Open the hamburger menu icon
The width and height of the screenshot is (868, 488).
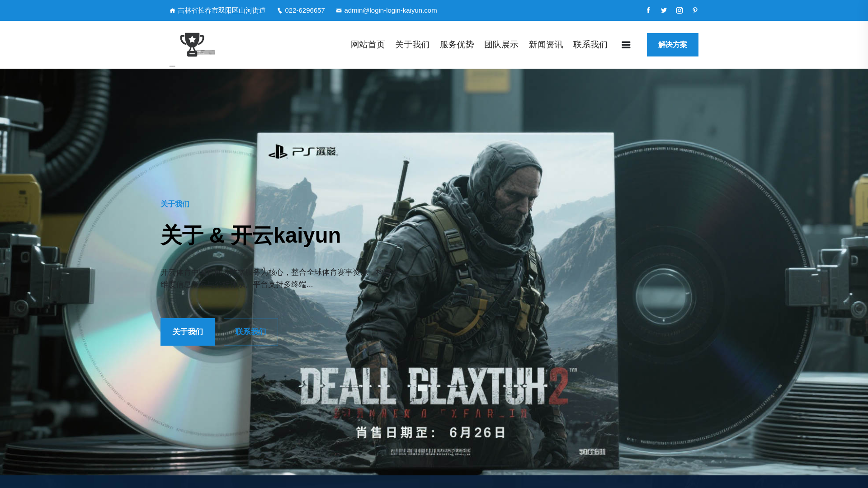626,45
